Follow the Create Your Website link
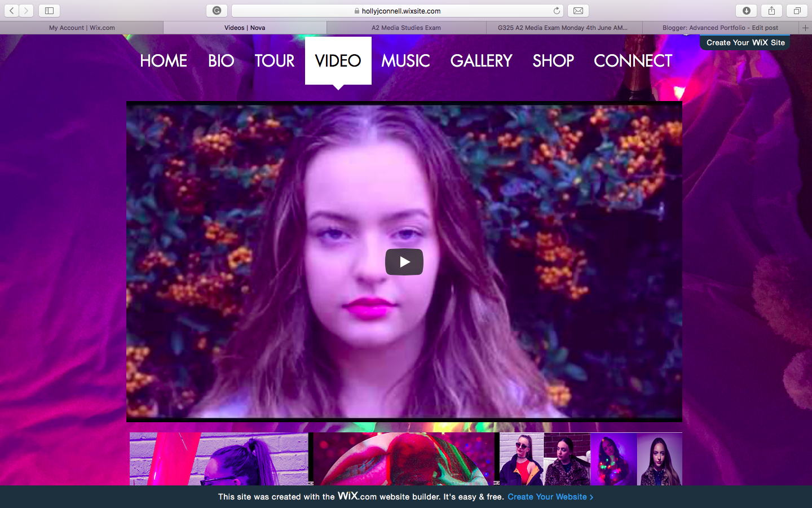 550,497
